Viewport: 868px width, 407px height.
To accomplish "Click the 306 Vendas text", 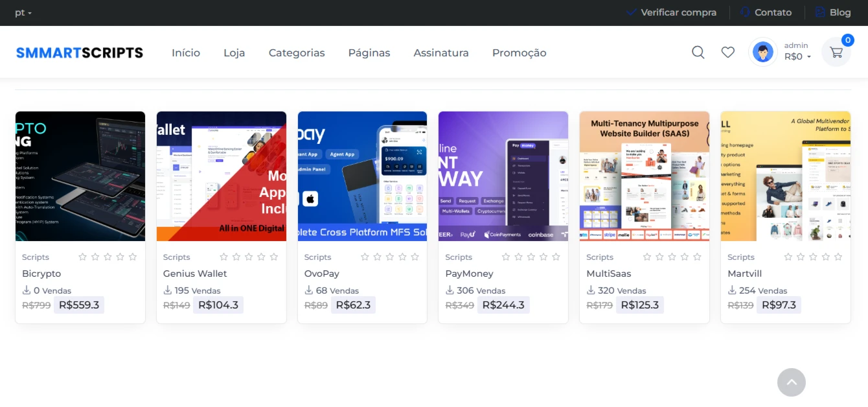I will [x=481, y=290].
